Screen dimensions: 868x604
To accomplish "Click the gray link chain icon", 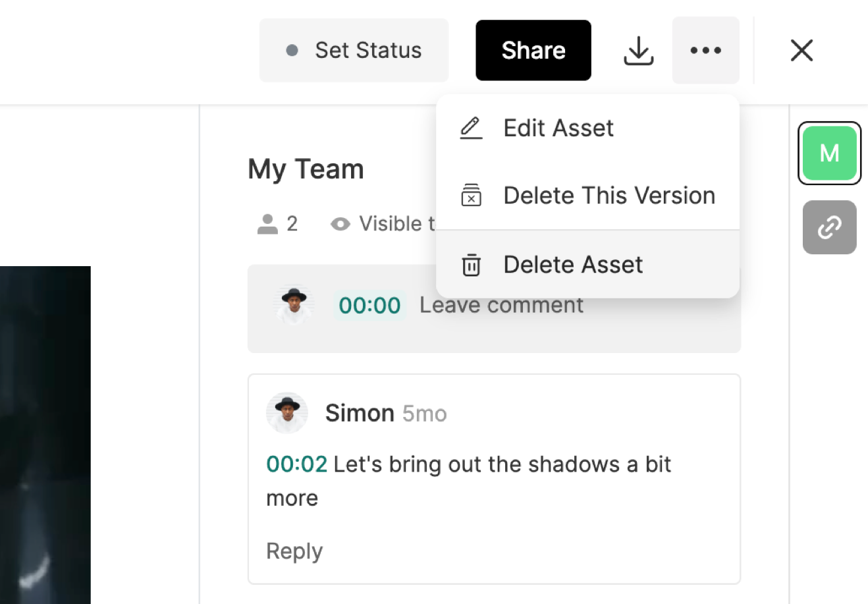I will click(x=829, y=228).
